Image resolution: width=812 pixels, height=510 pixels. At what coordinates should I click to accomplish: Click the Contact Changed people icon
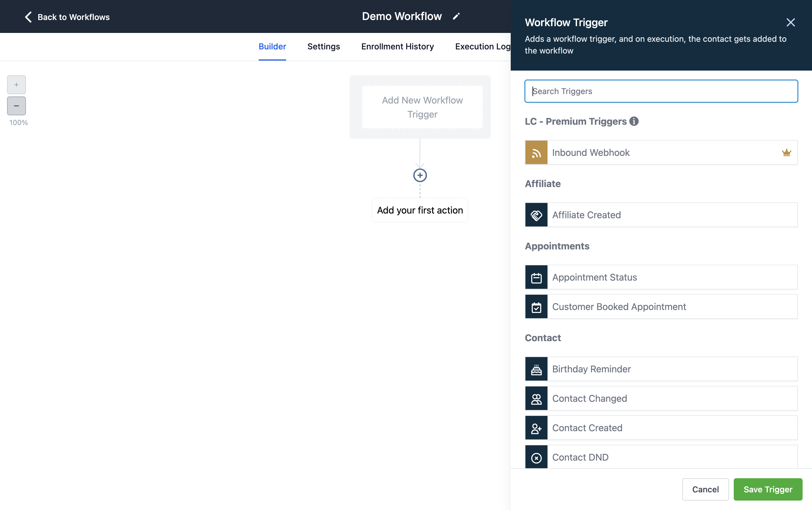pos(536,399)
